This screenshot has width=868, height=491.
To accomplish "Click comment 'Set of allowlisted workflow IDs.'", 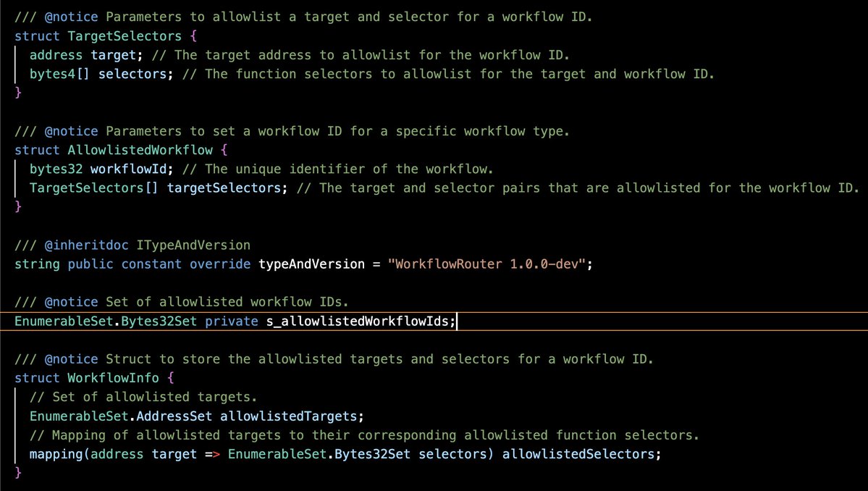I will coord(227,302).
